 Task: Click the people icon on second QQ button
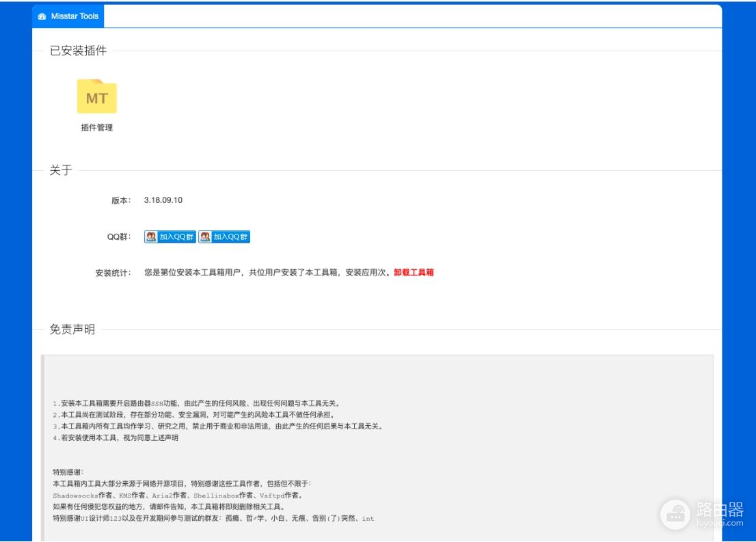pos(205,237)
